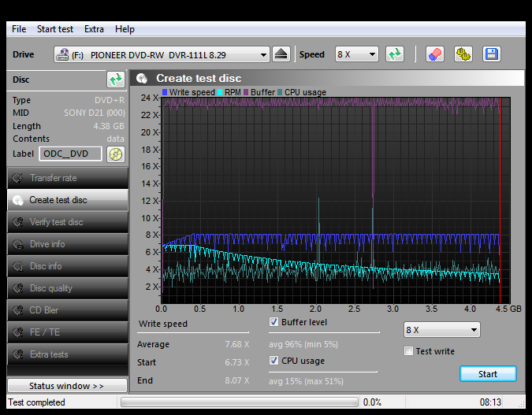Open the write speed 8 X dropdown above Test write
Image resolution: width=532 pixels, height=415 pixels.
[x=441, y=330]
